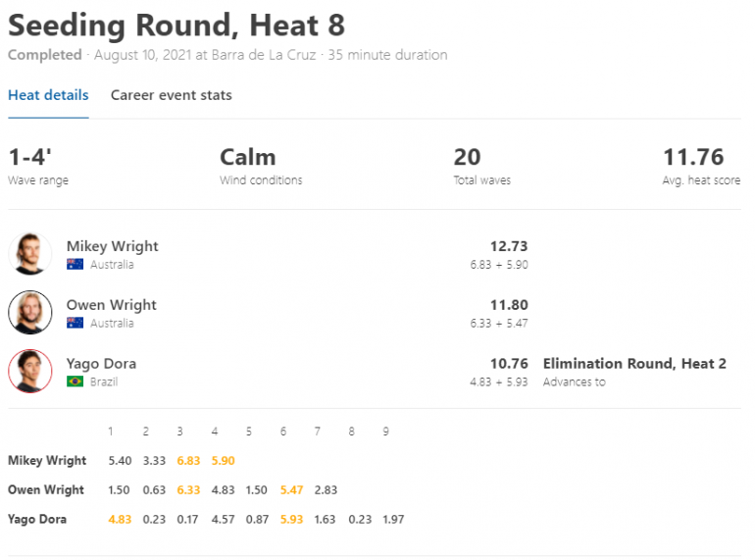This screenshot has height=560, width=755.
Task: Click the Seeding Round, Heat 8 heading
Action: 176,25
